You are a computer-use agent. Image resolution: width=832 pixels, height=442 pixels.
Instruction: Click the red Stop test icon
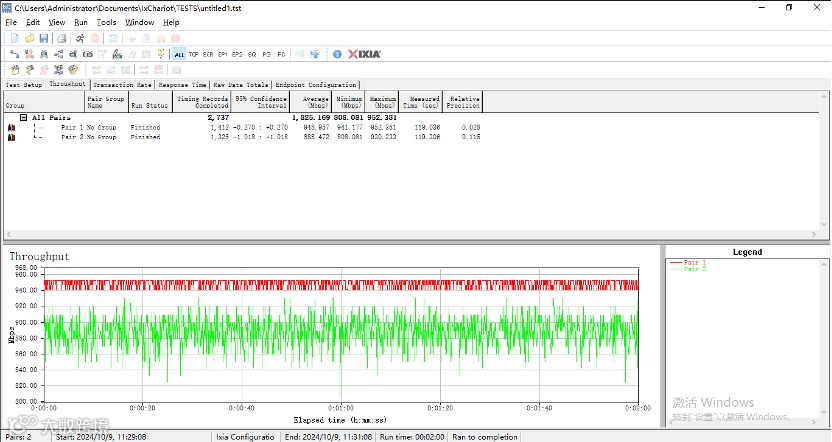95,38
